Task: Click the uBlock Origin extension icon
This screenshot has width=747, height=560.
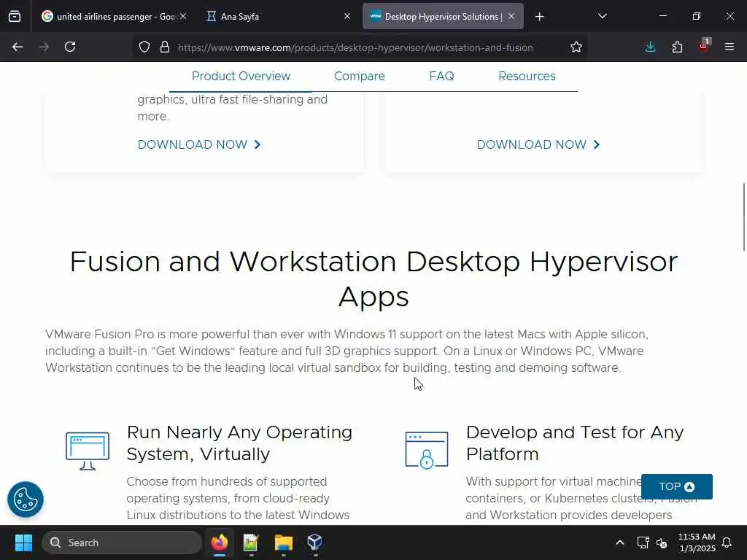Action: (704, 46)
